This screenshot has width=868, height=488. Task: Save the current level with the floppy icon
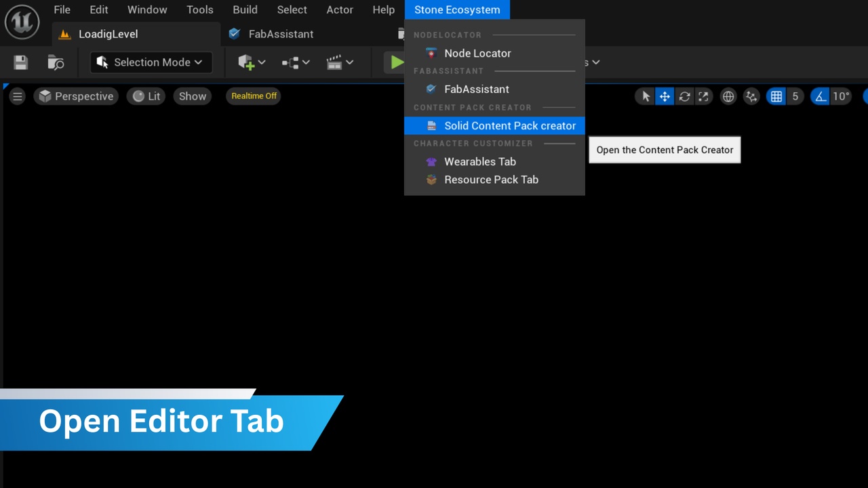tap(21, 62)
